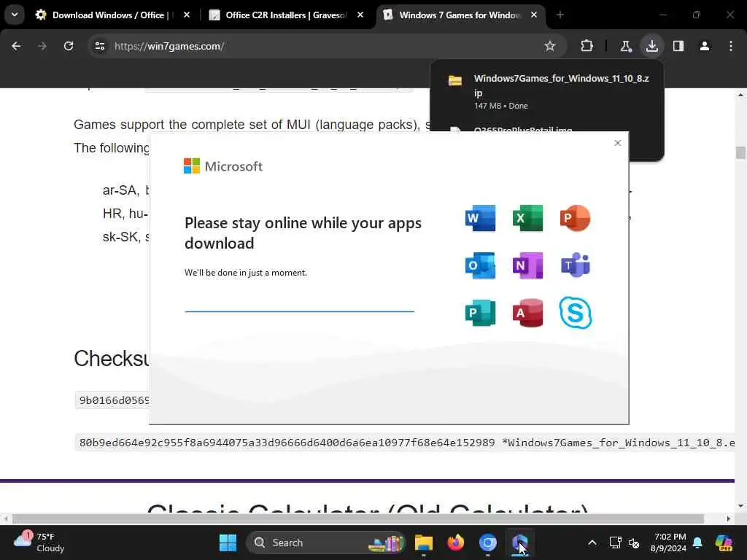Click the taskbar Search box
The width and height of the screenshot is (747, 560).
click(x=325, y=542)
